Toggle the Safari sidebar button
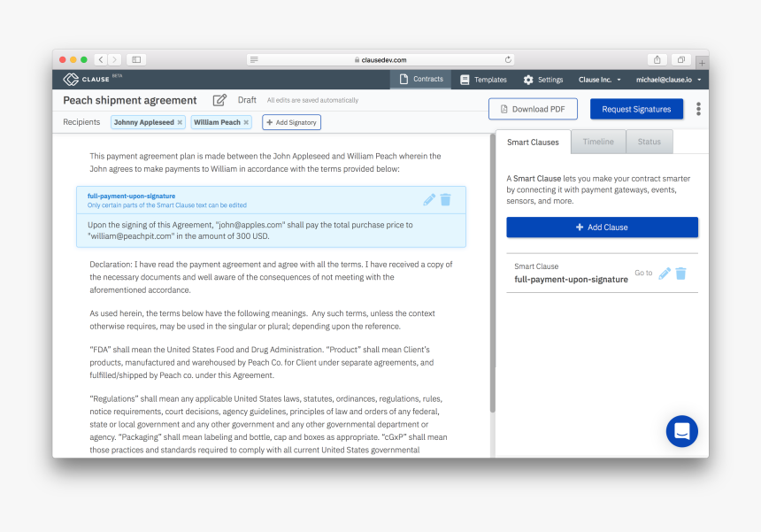The width and height of the screenshot is (761, 532). [136, 59]
